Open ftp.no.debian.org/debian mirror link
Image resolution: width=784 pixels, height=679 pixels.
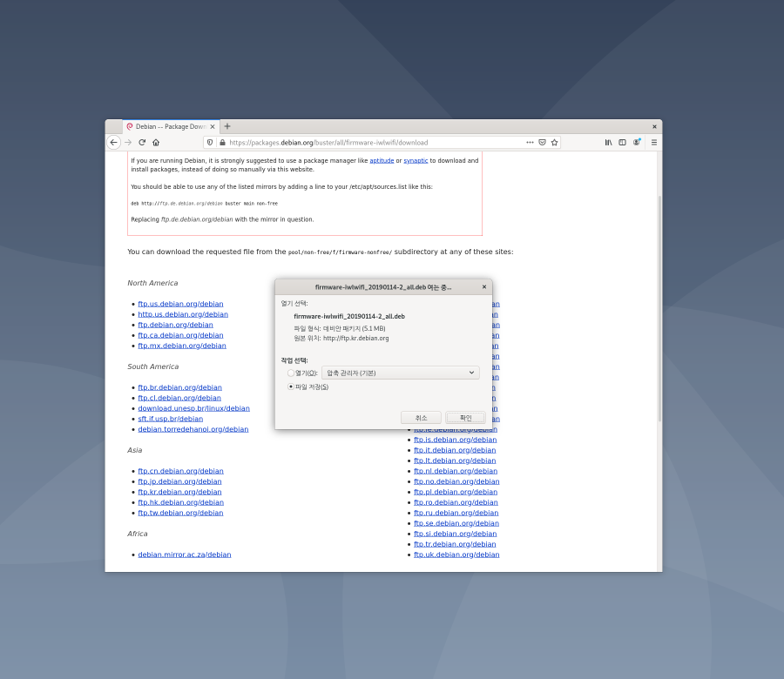456,481
